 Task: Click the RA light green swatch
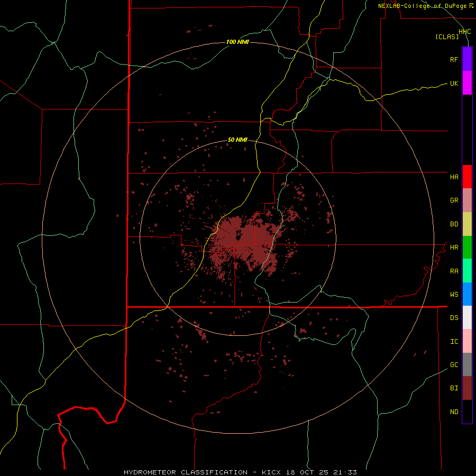[x=467, y=271]
